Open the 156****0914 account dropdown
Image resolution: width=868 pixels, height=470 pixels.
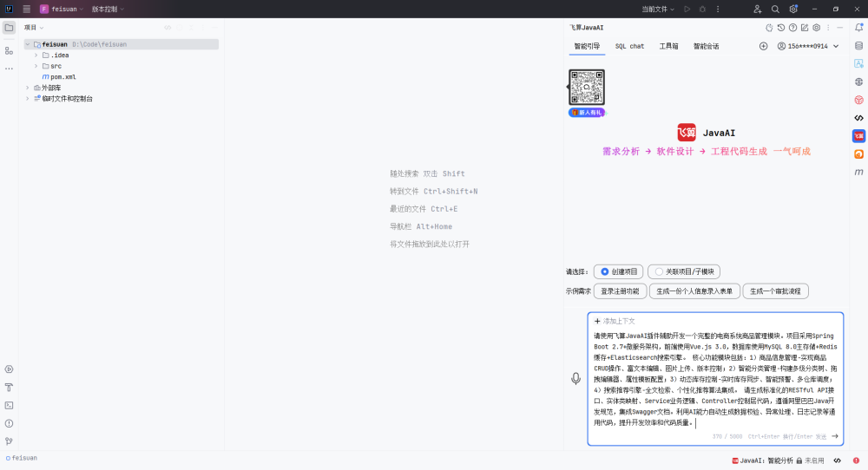(808, 47)
